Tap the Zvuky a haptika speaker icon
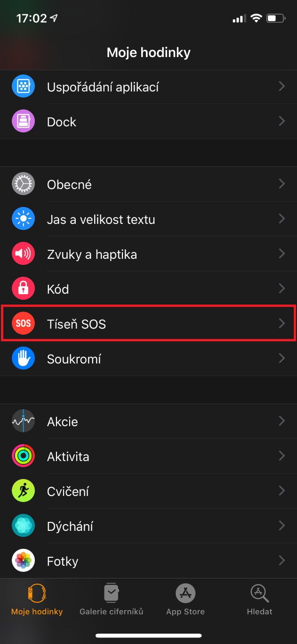 (x=23, y=254)
